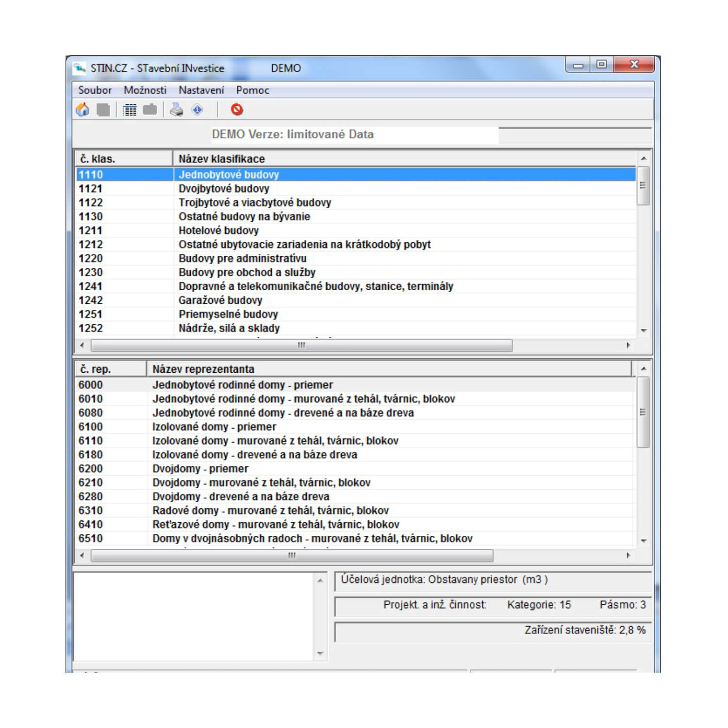Open the Soubor menu
Image resolution: width=728 pixels, height=728 pixels.
(x=95, y=90)
